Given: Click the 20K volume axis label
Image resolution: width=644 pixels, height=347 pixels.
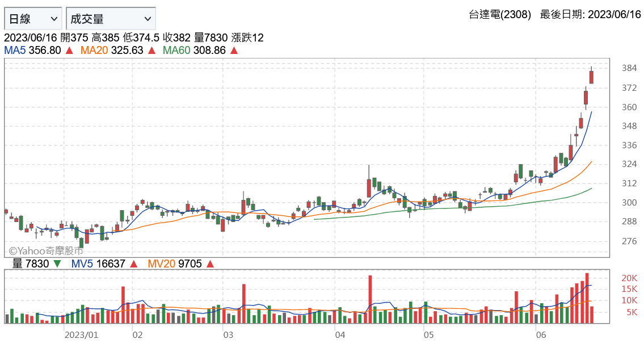Looking at the screenshot, I should (x=629, y=278).
